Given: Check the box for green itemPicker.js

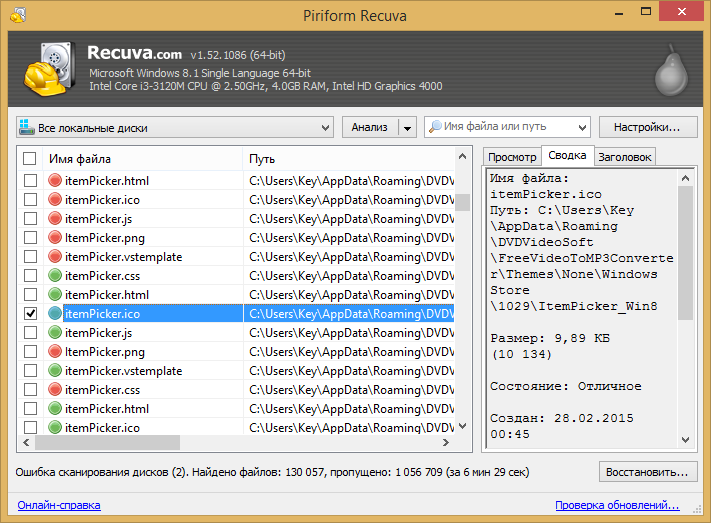Looking at the screenshot, I should coord(30,332).
